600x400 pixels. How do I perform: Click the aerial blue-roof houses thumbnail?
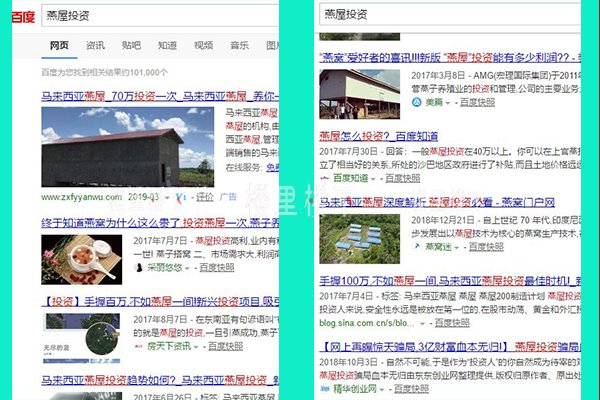click(360, 239)
